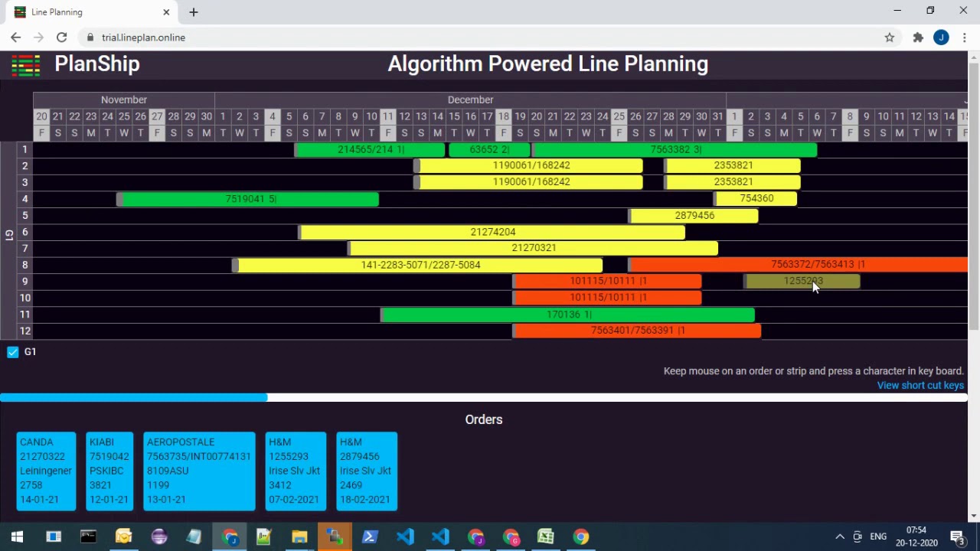View the site security padlock icon

click(90, 37)
